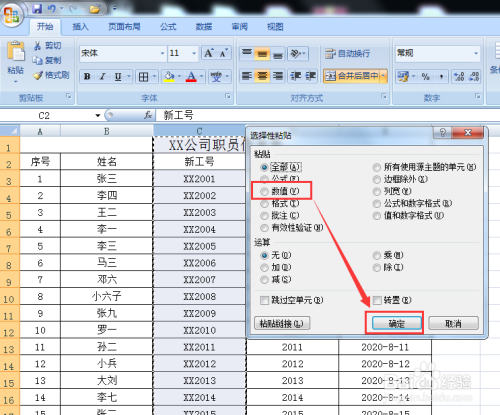Open file via folder icon in quick access
The image size is (500, 415).
[95, 9]
